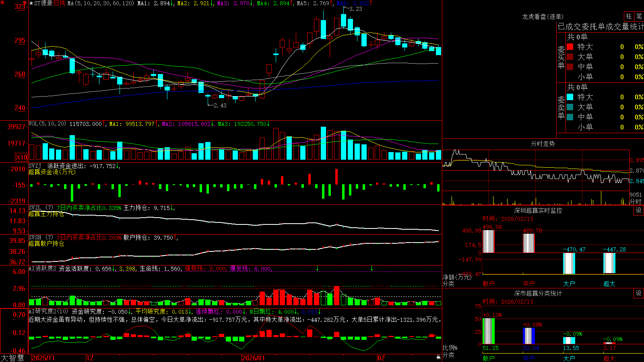Switch Longhu panel to 笔 tick view
This screenshot has height=362, width=644.
(x=639, y=16)
